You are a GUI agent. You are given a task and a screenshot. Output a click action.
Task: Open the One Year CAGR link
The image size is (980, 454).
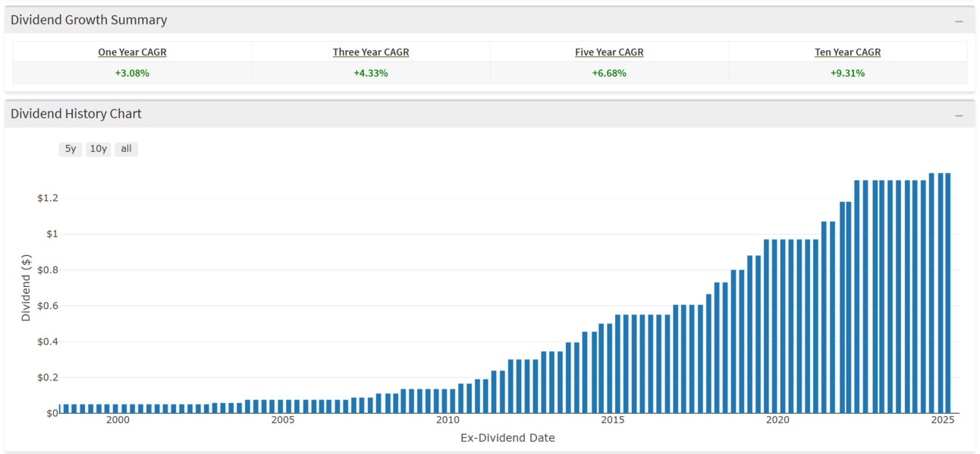click(x=132, y=52)
